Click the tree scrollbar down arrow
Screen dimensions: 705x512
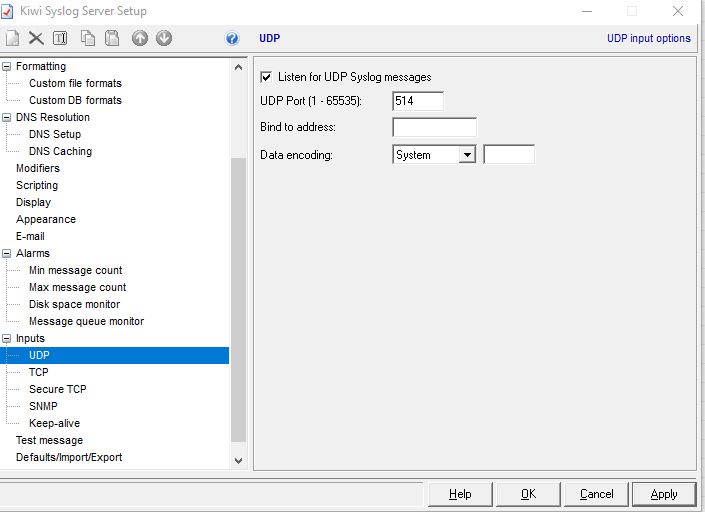pyautogui.click(x=238, y=461)
